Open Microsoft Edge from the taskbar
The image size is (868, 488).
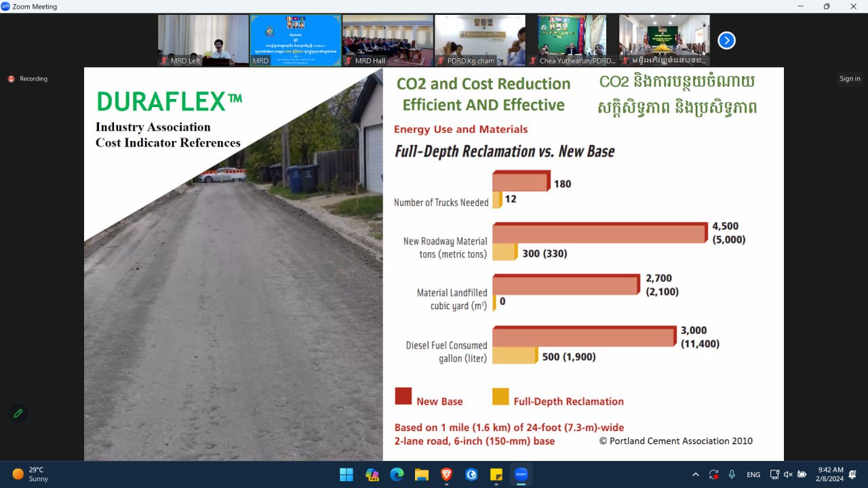click(x=397, y=474)
